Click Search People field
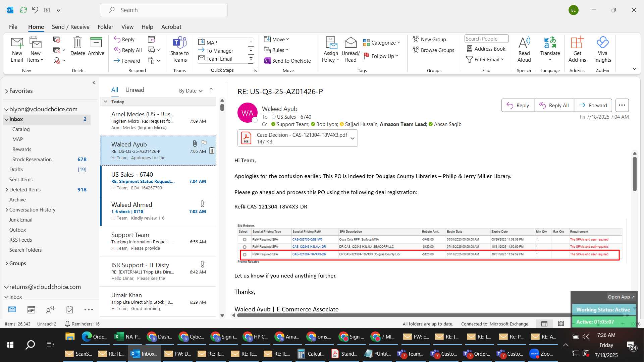Screen dimensions: 644x362 (x=486, y=39)
